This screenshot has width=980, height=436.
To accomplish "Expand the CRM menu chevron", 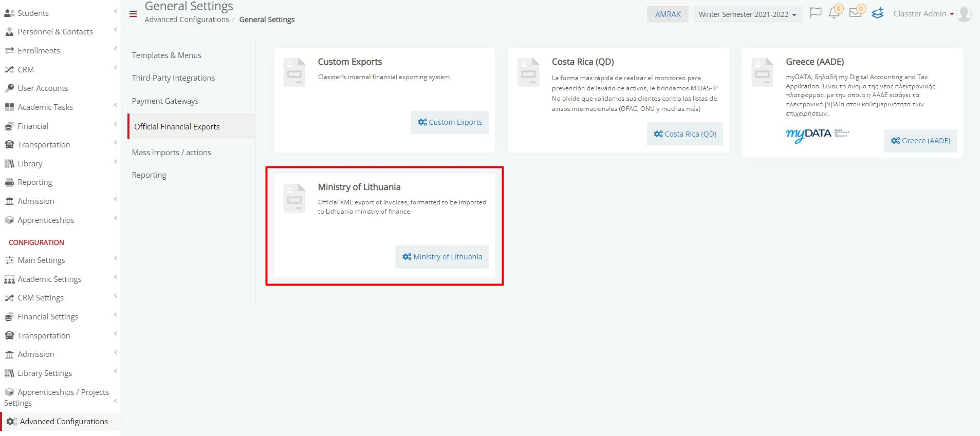I will point(115,68).
